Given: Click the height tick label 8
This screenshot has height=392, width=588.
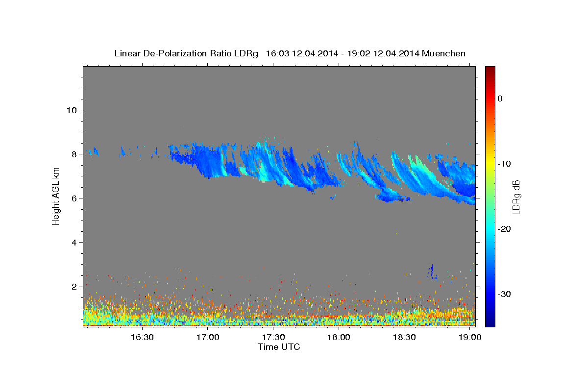Looking at the screenshot, I should pyautogui.click(x=74, y=154).
